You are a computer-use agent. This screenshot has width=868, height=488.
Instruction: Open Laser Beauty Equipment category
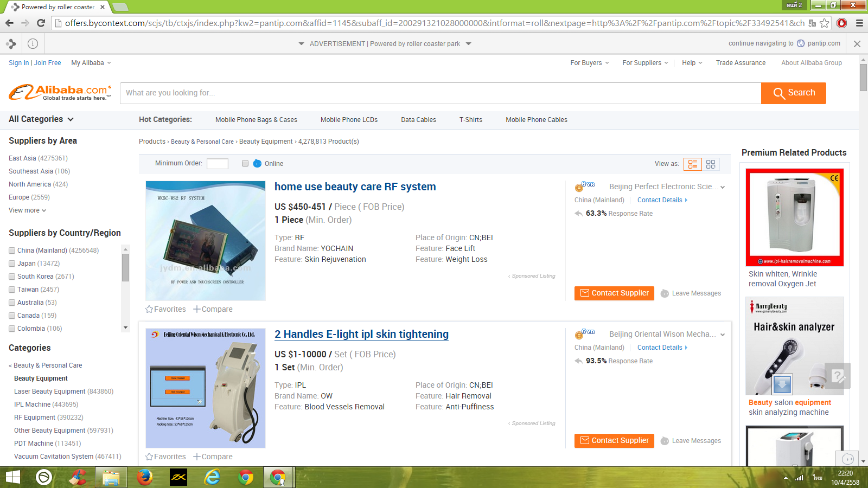(50, 391)
